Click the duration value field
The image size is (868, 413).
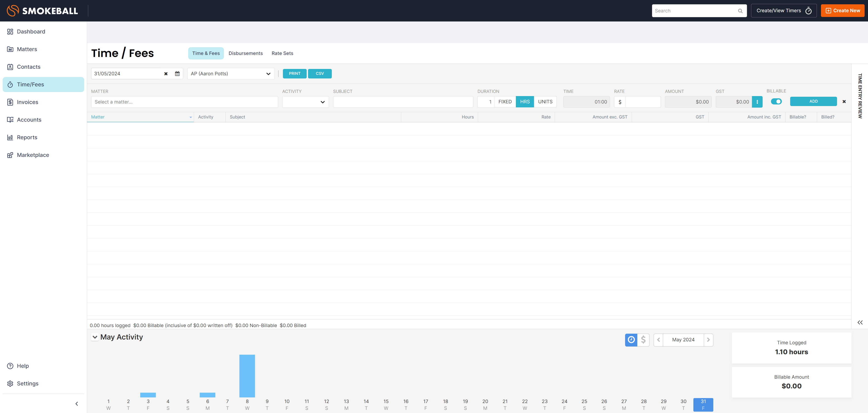pyautogui.click(x=486, y=102)
